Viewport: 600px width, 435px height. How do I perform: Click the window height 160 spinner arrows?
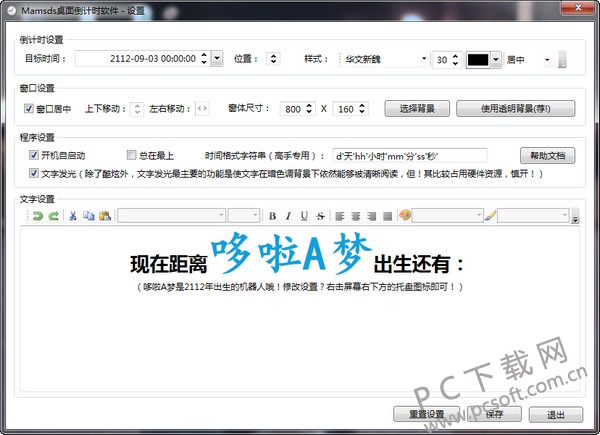[x=362, y=108]
